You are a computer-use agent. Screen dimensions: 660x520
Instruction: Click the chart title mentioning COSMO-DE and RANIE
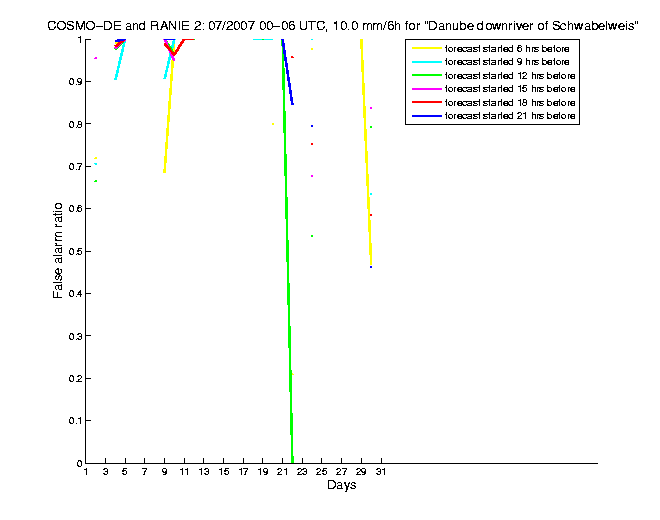(343, 26)
